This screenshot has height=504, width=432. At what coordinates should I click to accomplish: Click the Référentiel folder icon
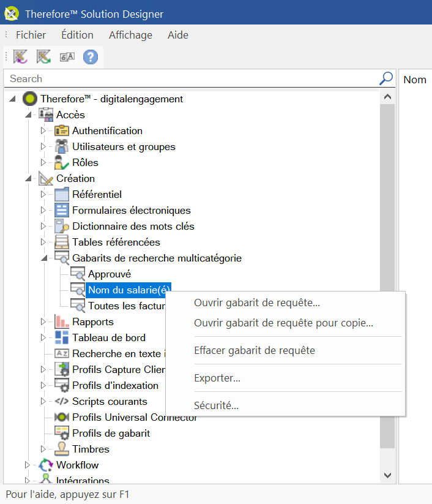(x=62, y=195)
